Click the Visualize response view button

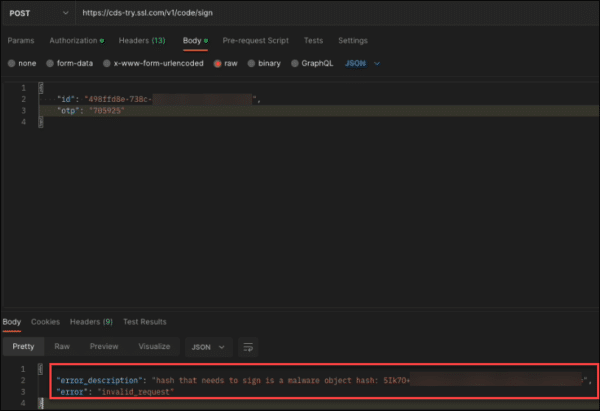pyautogui.click(x=153, y=347)
